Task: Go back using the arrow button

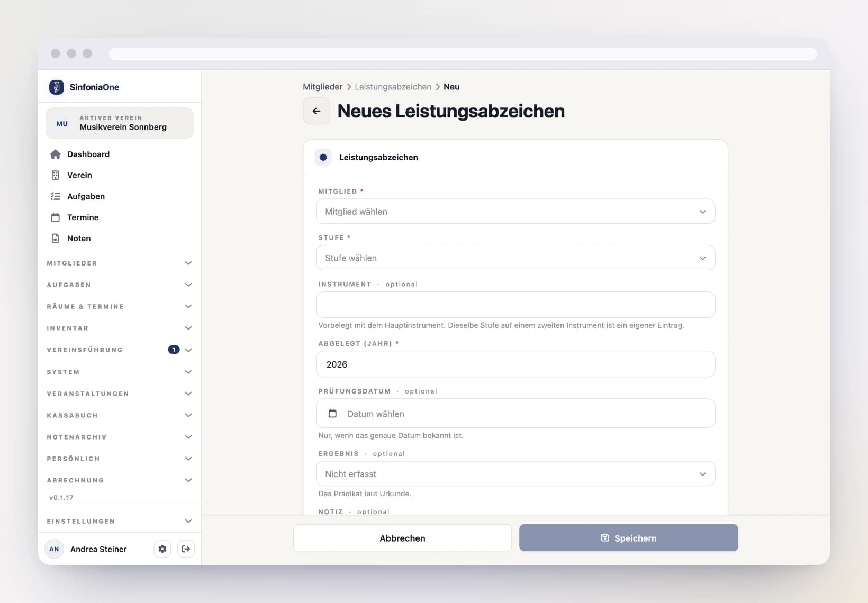Action: [x=317, y=111]
